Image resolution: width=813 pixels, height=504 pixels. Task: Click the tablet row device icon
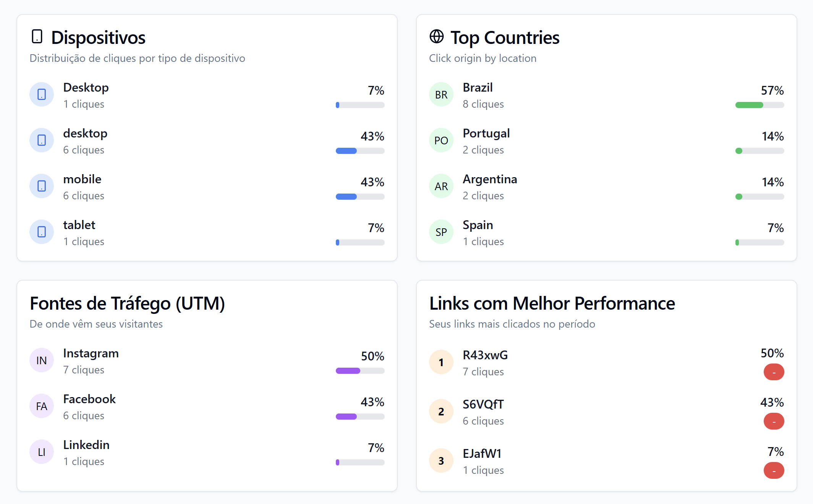42,232
